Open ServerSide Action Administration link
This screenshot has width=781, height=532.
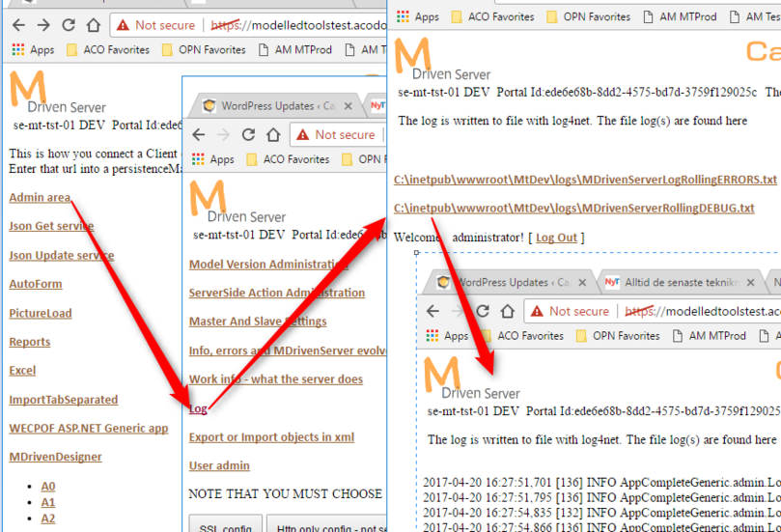(x=277, y=293)
